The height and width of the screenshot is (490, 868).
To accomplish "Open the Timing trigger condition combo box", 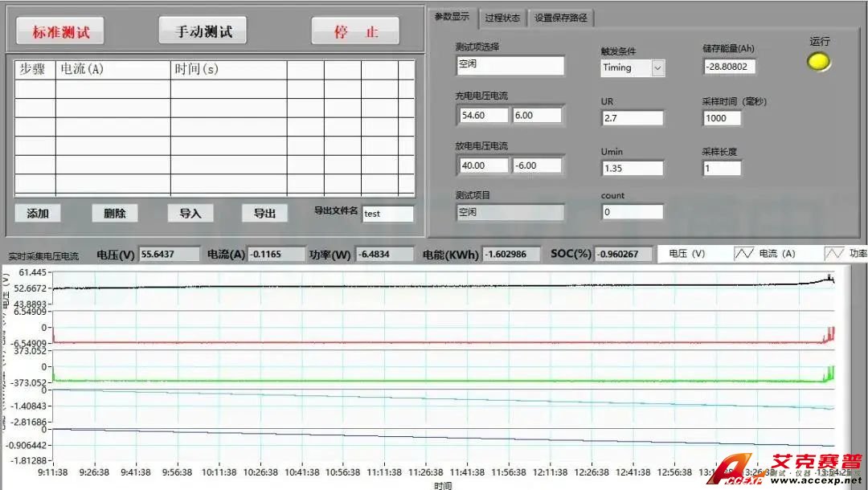I will click(x=625, y=68).
